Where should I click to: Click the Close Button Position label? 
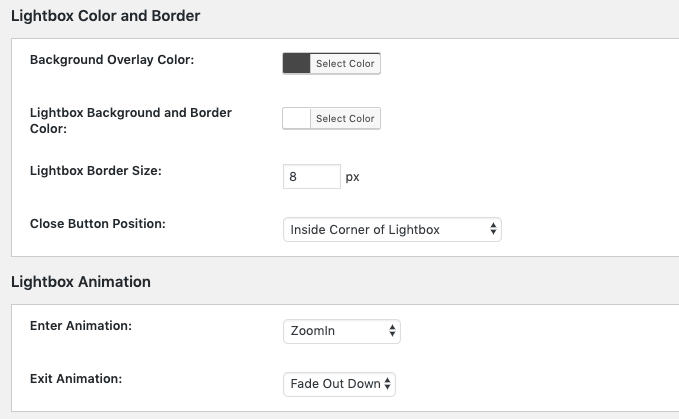[98, 224]
